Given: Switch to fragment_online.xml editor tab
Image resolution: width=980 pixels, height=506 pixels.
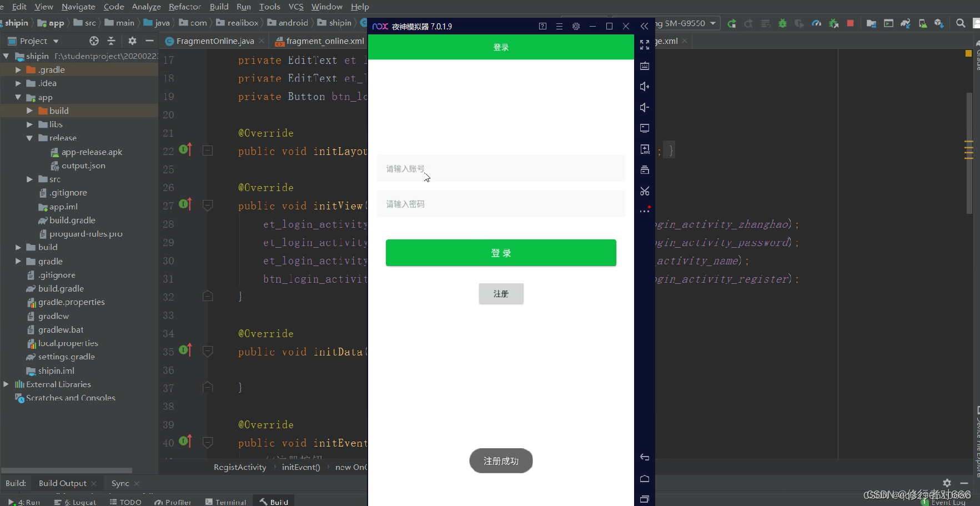Looking at the screenshot, I should [x=320, y=41].
